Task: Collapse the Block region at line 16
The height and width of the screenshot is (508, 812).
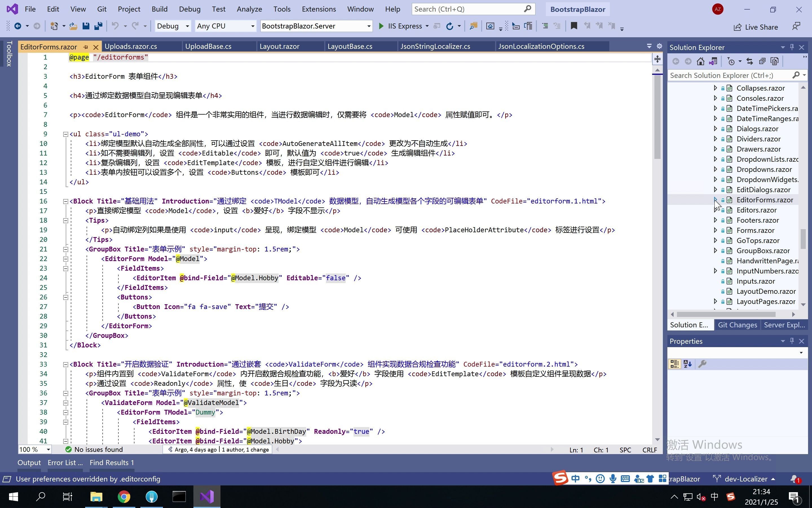Action: [x=66, y=201]
